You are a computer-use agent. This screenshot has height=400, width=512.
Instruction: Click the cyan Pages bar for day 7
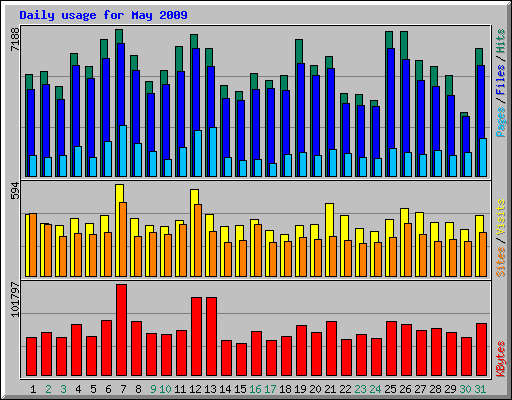point(123,151)
